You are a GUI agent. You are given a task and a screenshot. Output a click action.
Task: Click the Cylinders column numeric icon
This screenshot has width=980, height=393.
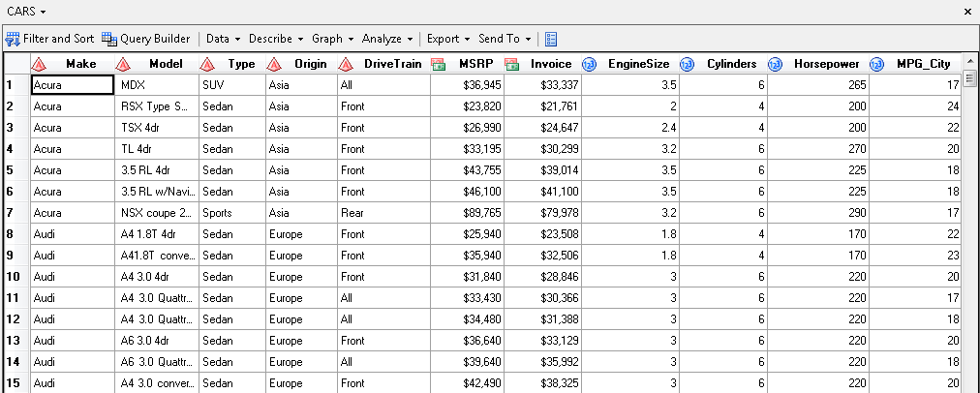[687, 64]
